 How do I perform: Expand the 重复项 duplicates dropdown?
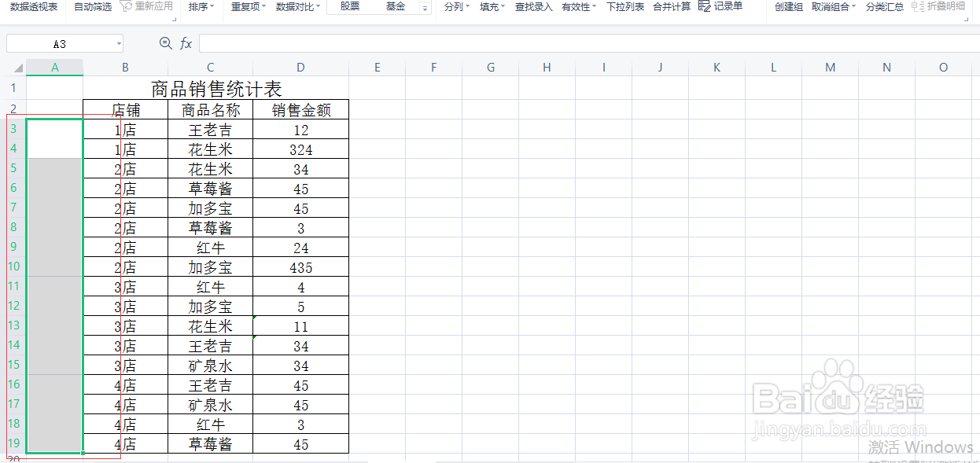click(249, 6)
